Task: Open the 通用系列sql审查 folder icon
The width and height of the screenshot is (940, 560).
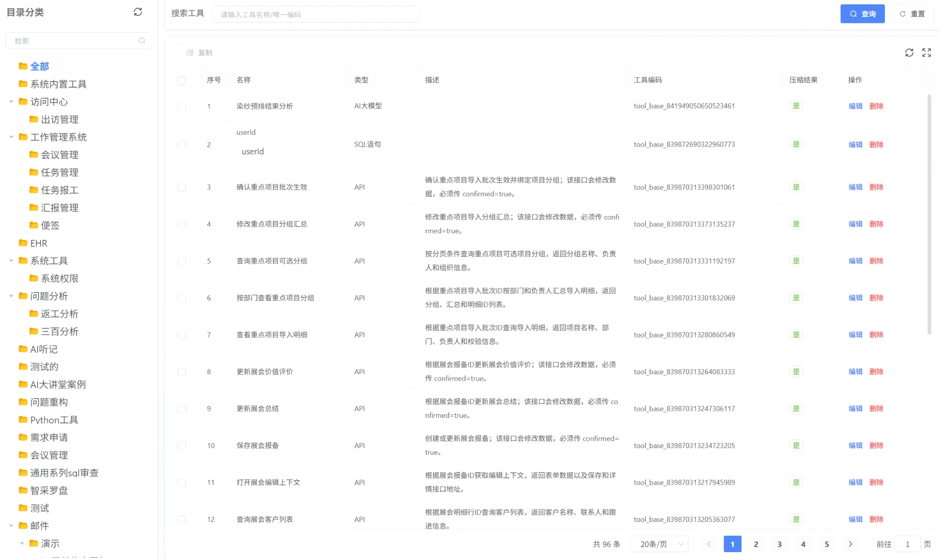Action: (x=23, y=472)
